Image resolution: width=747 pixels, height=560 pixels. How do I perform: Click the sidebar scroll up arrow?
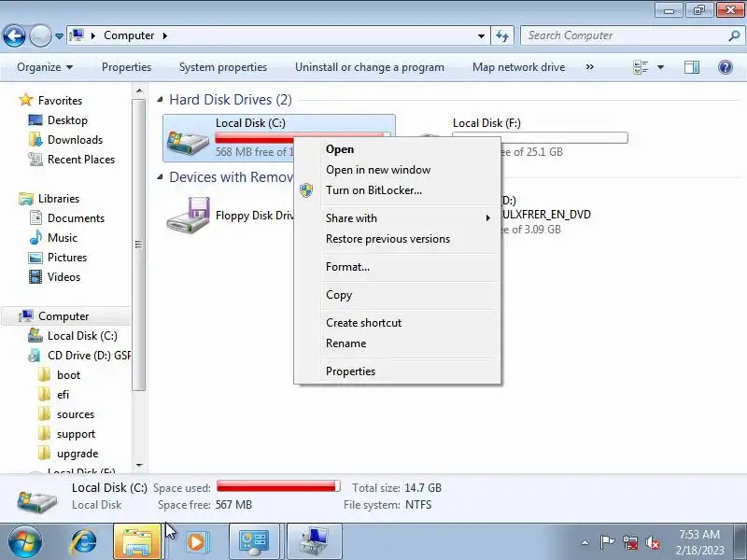click(x=138, y=91)
